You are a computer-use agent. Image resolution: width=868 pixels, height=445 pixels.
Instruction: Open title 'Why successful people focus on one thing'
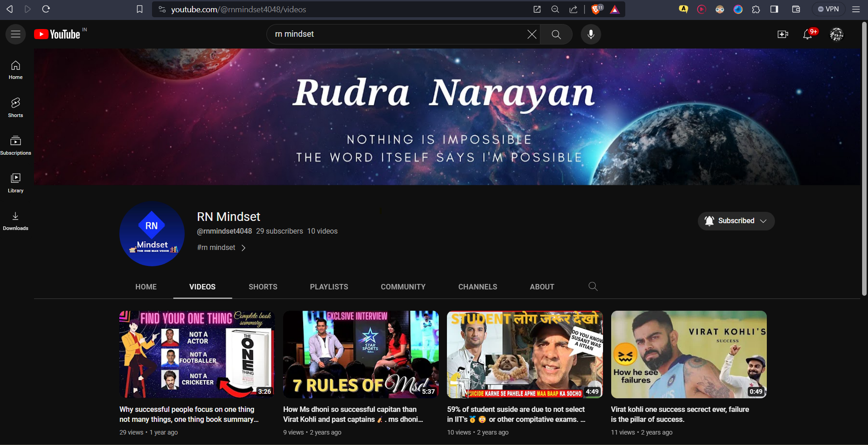pyautogui.click(x=189, y=414)
